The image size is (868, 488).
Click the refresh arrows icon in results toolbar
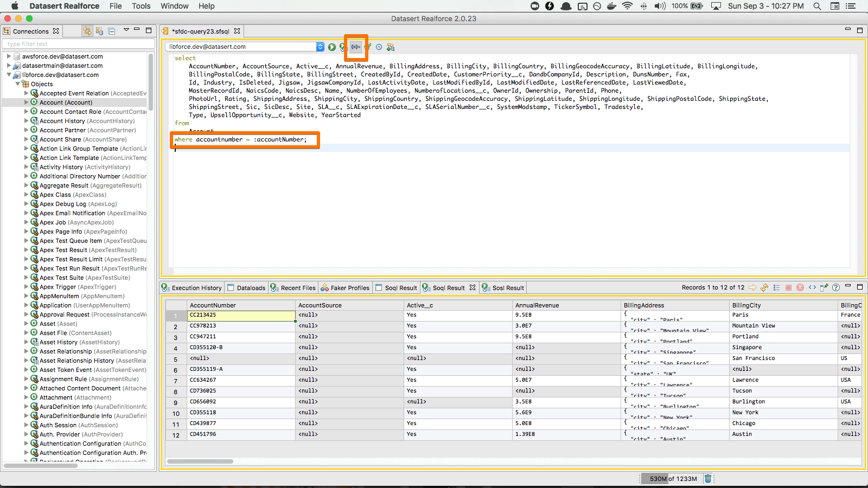pos(764,288)
